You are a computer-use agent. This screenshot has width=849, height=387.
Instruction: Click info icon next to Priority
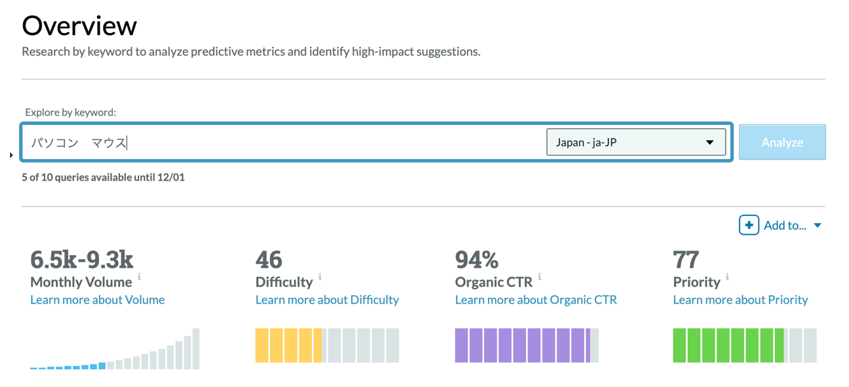(727, 277)
